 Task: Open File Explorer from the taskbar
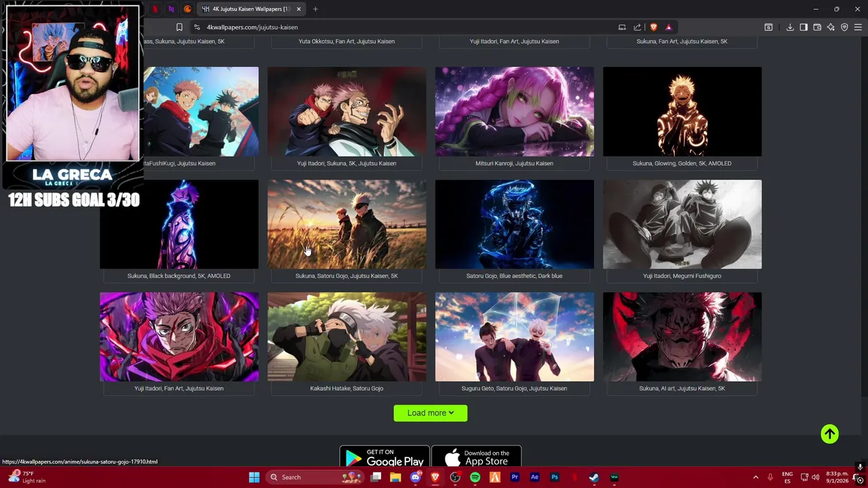pyautogui.click(x=395, y=477)
